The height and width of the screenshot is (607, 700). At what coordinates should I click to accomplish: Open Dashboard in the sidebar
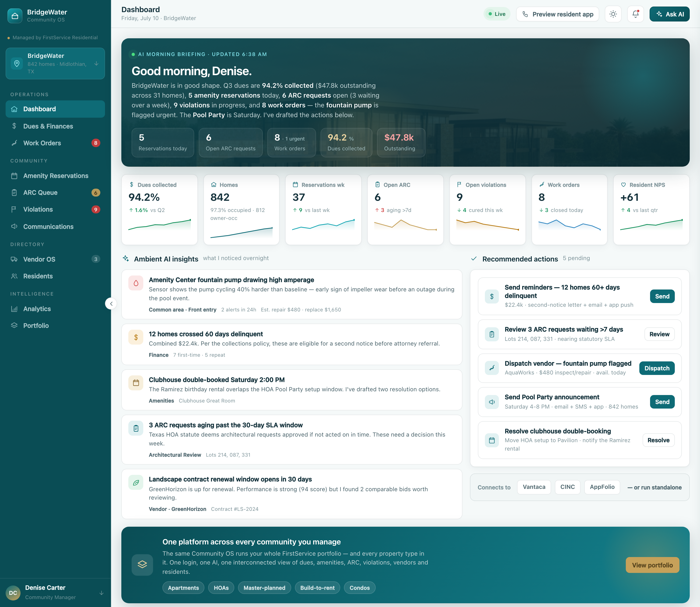pos(55,109)
